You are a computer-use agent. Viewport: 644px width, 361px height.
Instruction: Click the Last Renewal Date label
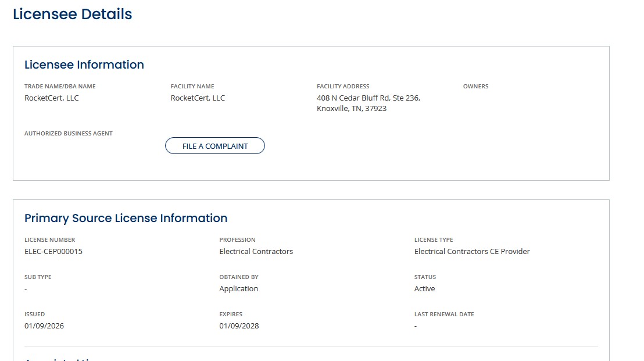click(444, 314)
